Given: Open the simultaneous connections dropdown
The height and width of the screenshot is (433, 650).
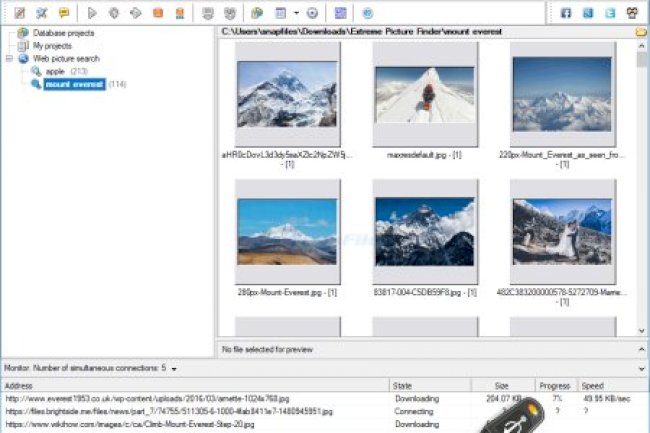Looking at the screenshot, I should coord(175,368).
